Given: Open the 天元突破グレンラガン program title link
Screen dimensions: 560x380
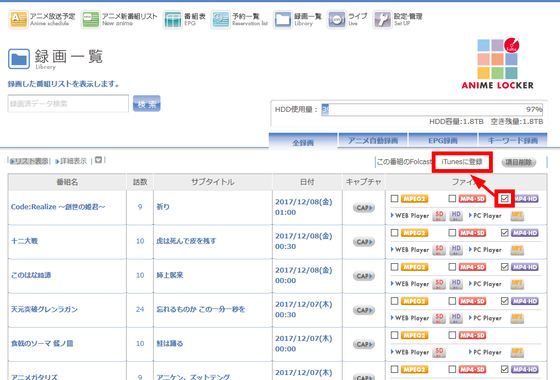Looking at the screenshot, I should click(x=44, y=309).
